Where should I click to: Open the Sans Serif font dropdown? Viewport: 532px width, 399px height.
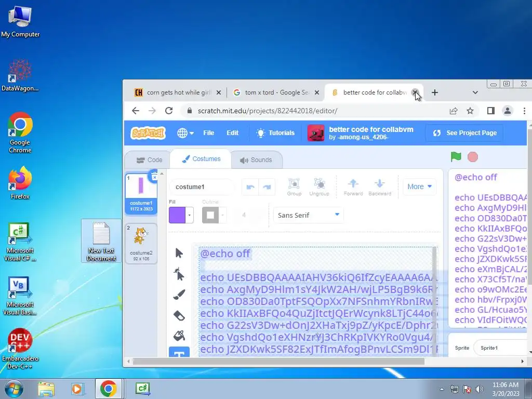pos(308,215)
